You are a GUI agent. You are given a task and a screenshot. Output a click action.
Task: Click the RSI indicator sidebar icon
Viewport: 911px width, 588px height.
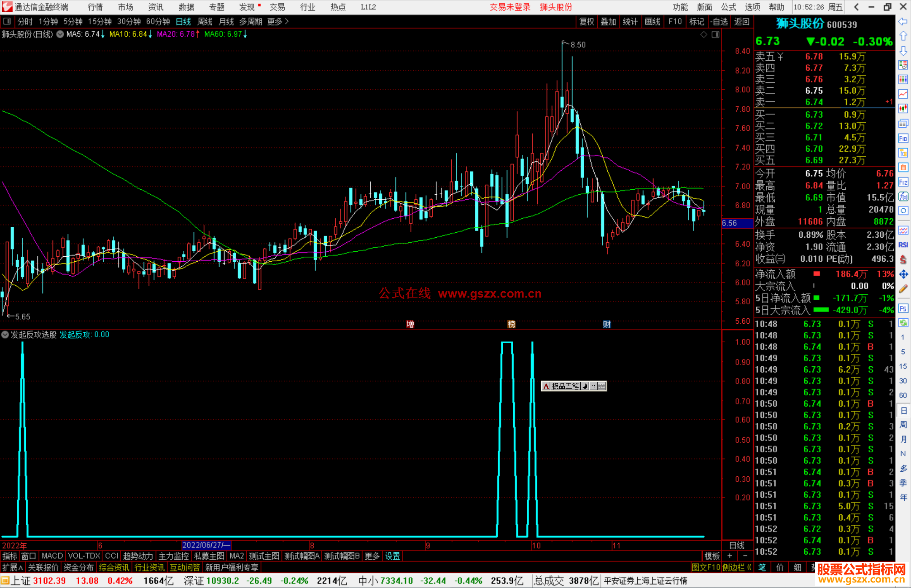(x=903, y=245)
